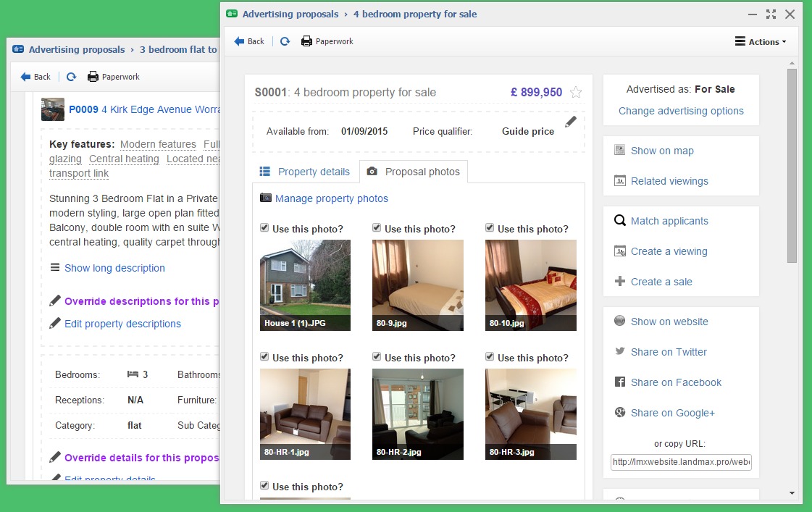Deselect 'Use this photo' for 80-HR-2.jpg

point(377,357)
